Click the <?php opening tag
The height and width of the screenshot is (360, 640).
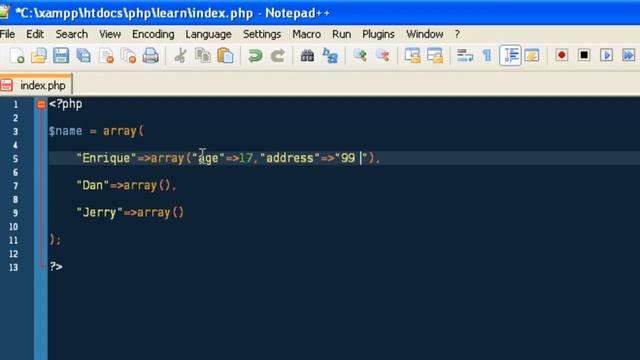66,104
